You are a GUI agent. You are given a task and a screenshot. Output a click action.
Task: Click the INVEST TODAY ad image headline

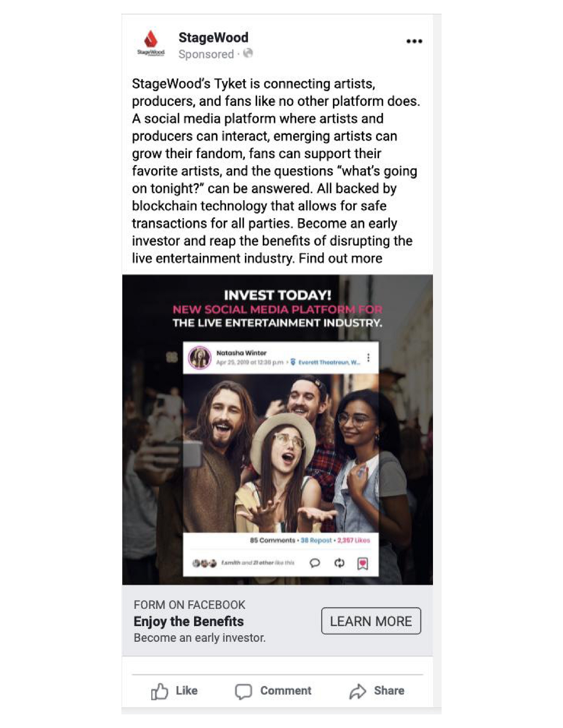[x=278, y=295]
